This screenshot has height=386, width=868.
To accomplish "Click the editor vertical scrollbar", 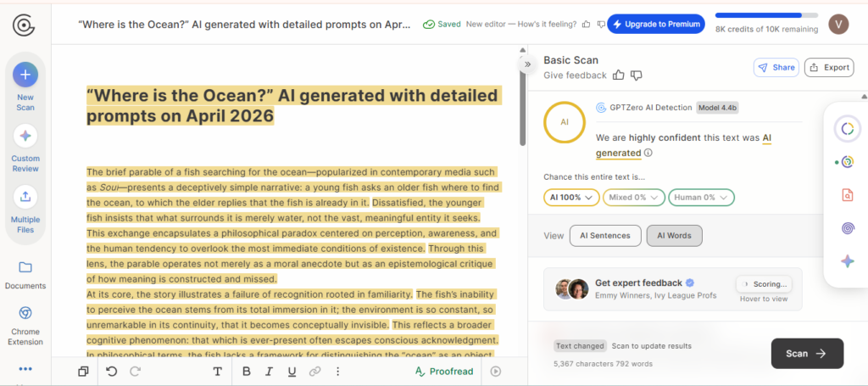I will pyautogui.click(x=522, y=100).
